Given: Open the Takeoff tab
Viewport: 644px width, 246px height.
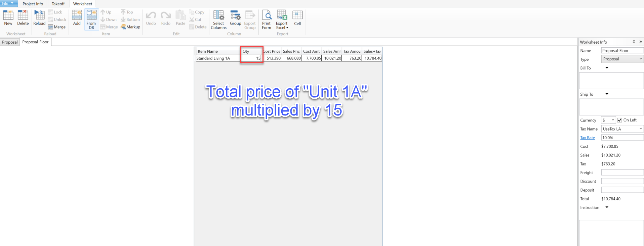Looking at the screenshot, I should (58, 4).
